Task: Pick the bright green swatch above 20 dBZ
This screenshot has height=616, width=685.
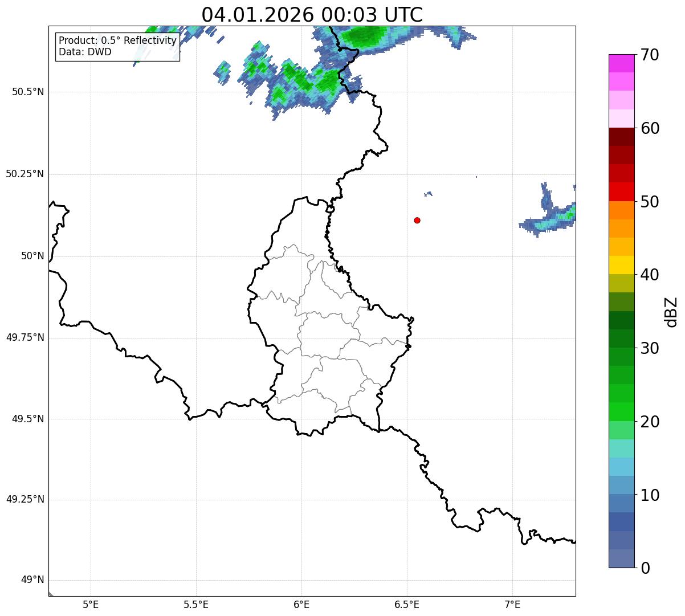Action: pos(621,412)
